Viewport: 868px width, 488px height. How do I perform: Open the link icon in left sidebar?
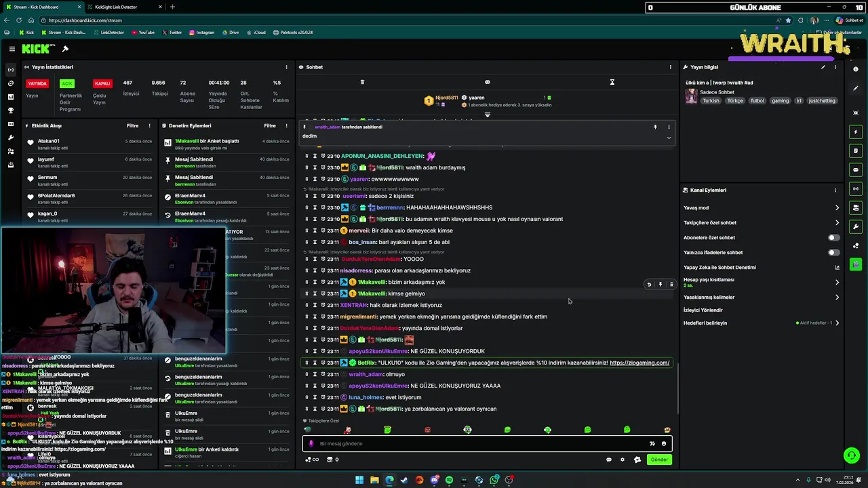(10, 83)
